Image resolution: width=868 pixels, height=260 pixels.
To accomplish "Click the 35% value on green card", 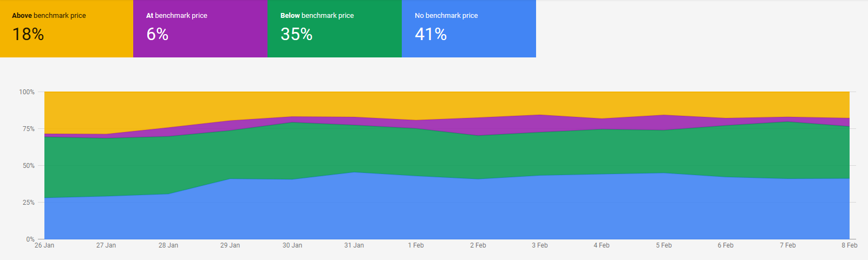I will tap(297, 34).
